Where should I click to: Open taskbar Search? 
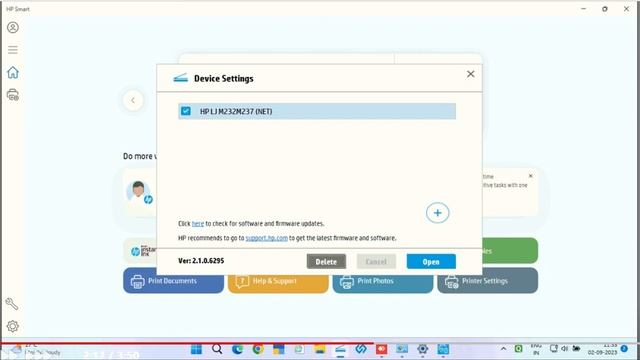pyautogui.click(x=217, y=349)
